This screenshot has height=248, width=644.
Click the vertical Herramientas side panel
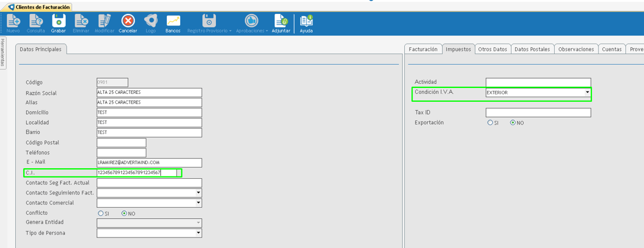pyautogui.click(x=3, y=53)
